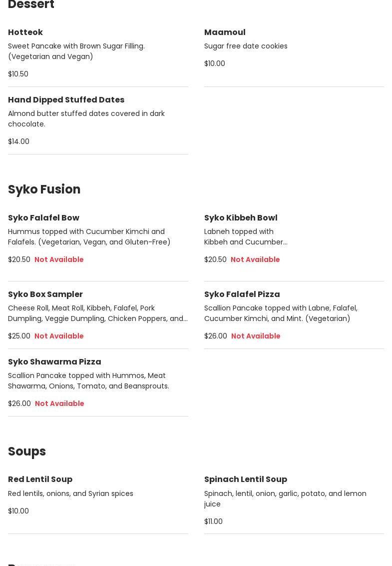Click the $14.00 stuffed dates price

click(x=18, y=141)
